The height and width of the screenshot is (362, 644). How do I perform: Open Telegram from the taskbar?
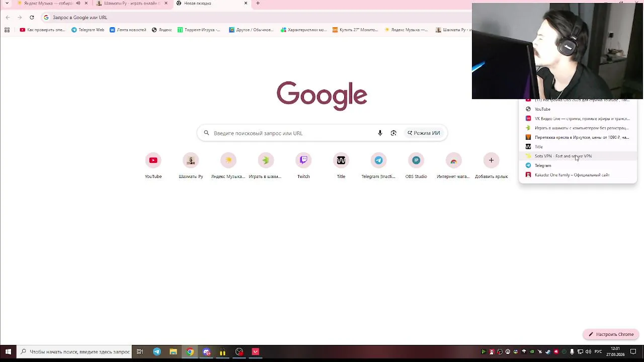coord(157,352)
